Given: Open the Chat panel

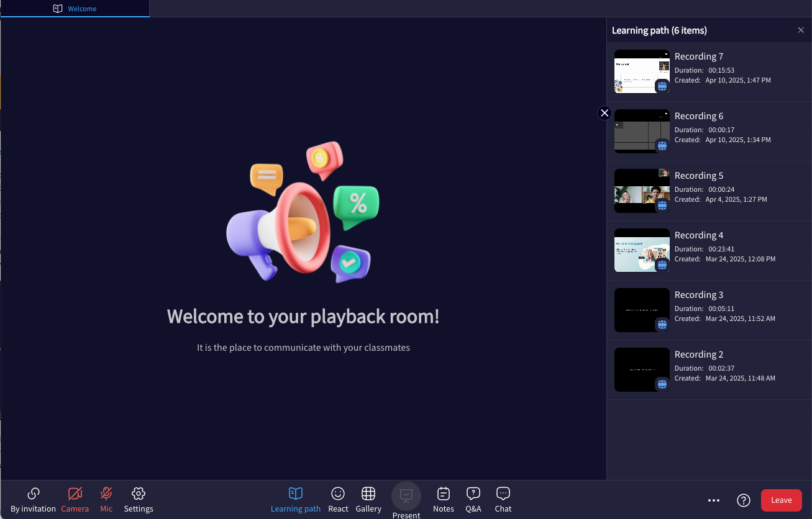Looking at the screenshot, I should click(503, 500).
